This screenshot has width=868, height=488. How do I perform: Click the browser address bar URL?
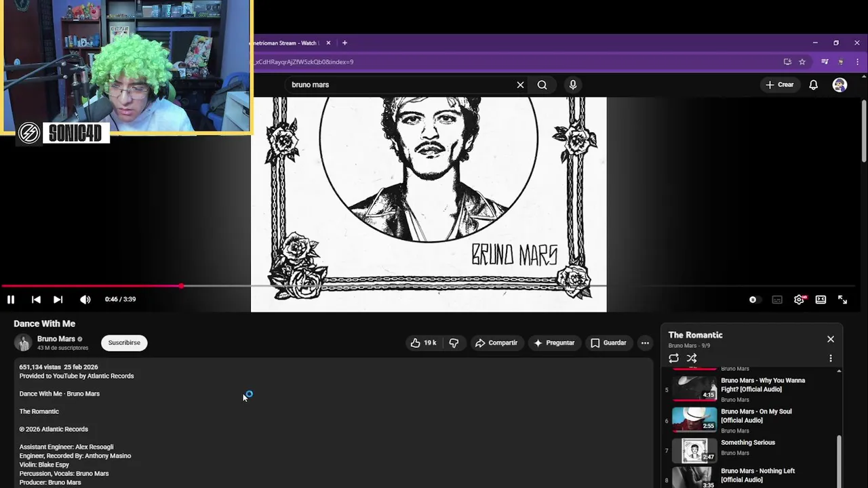(x=303, y=62)
